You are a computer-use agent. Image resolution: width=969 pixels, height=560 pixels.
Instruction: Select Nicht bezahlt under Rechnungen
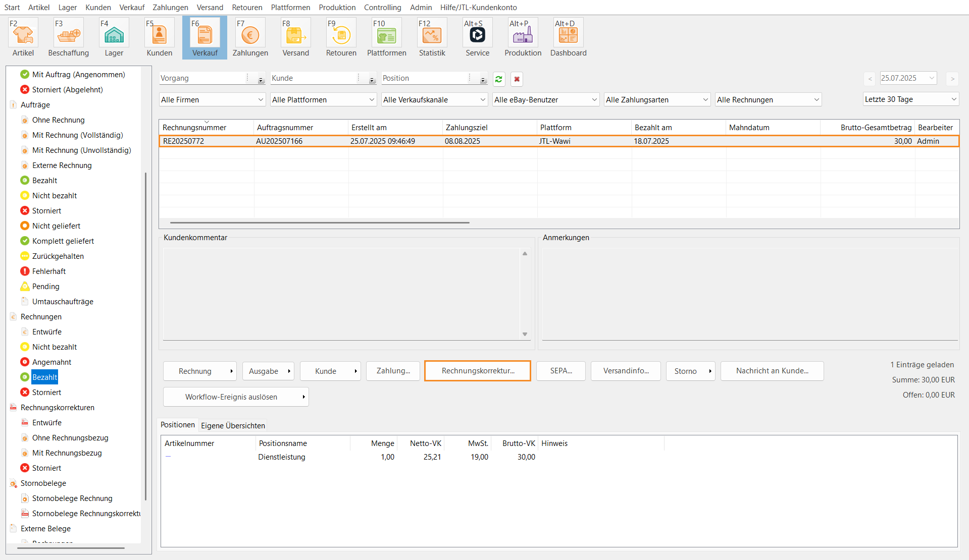[55, 347]
